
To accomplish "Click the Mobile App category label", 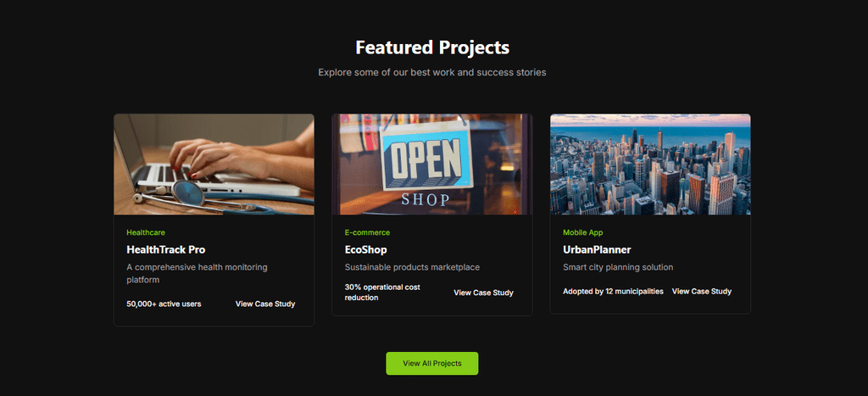I will pyautogui.click(x=584, y=232).
